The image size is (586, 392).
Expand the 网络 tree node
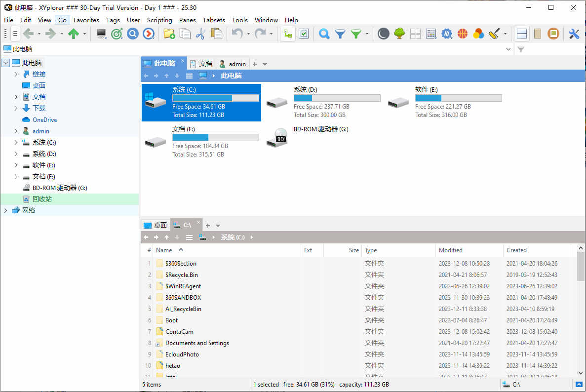pyautogui.click(x=5, y=210)
